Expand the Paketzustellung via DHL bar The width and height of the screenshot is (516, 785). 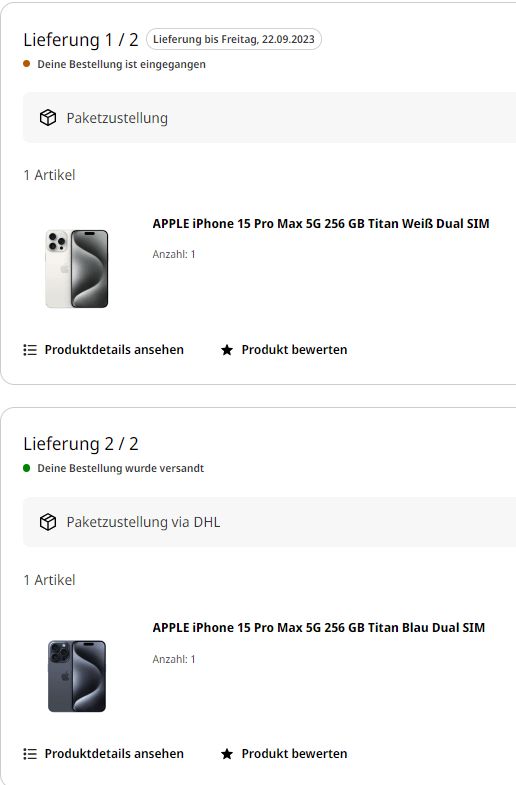point(269,522)
